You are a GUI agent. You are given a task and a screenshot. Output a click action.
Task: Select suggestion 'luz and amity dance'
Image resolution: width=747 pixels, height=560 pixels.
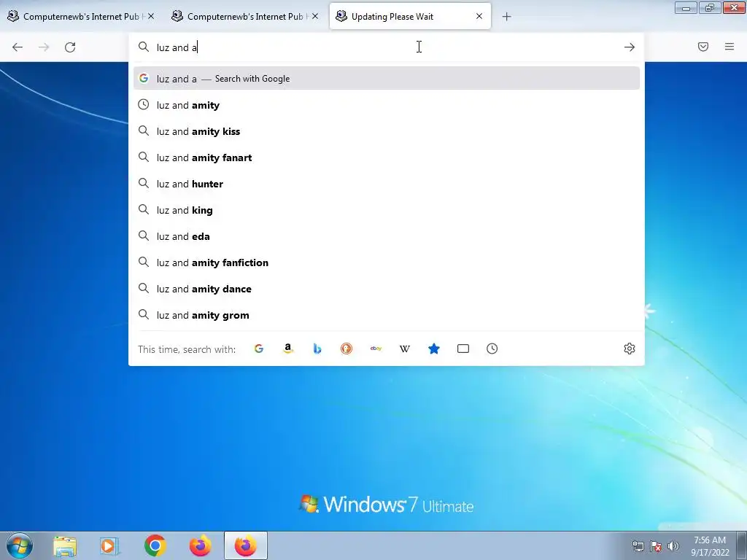click(387, 289)
